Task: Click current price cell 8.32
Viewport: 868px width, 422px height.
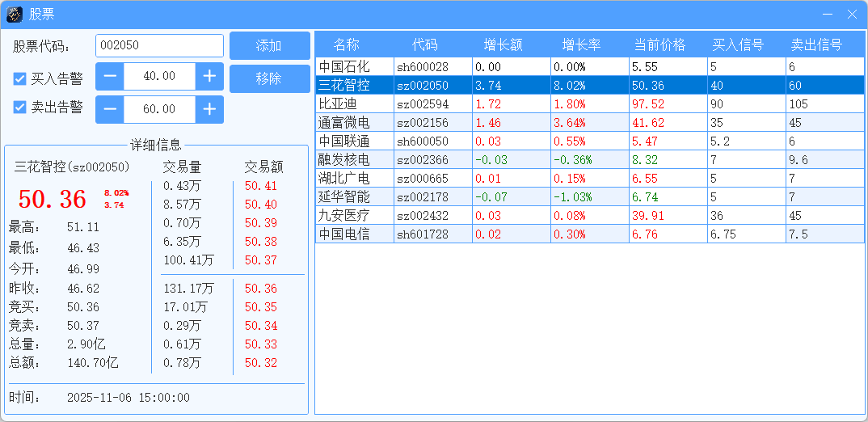Action: [668, 159]
